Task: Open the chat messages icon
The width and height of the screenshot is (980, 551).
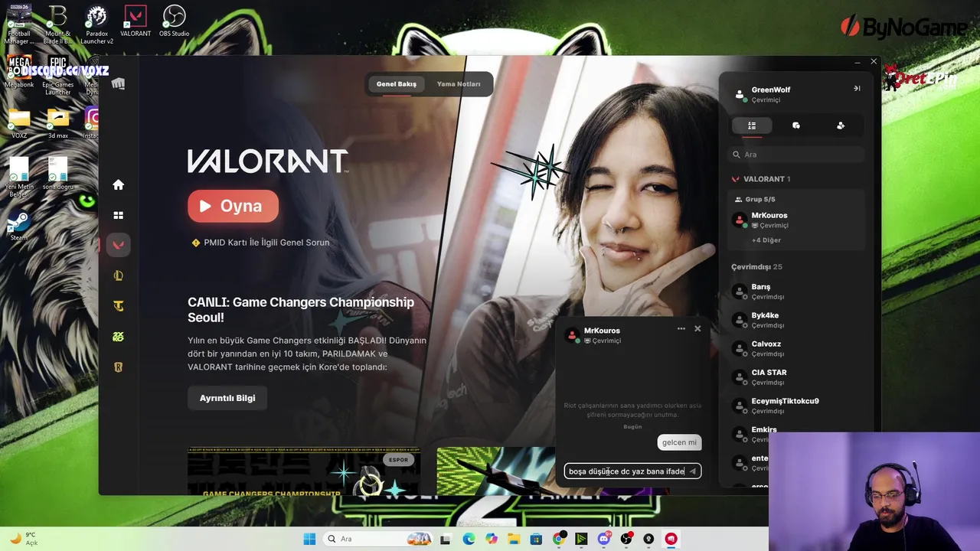Action: click(796, 126)
